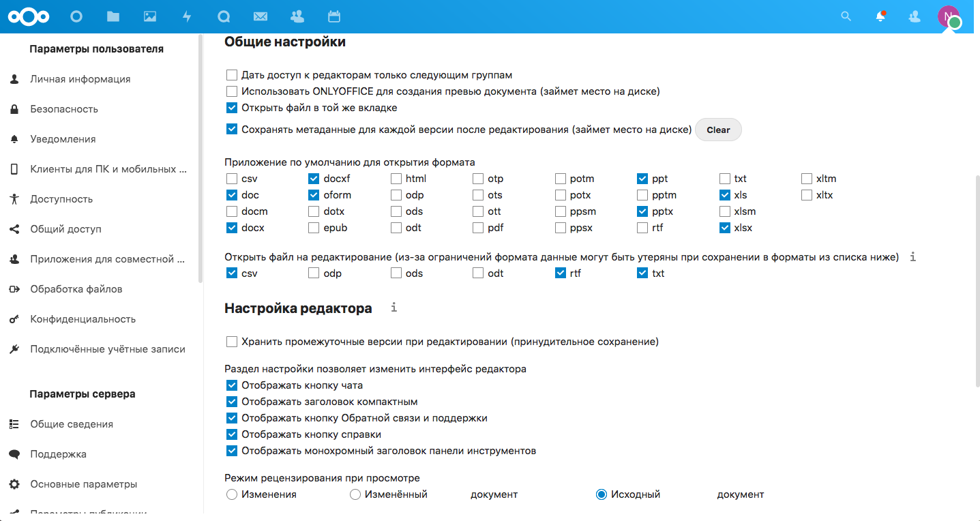Viewport: 980px width, 521px height.
Task: Click the share icon beside Общий доступ
Action: point(14,229)
